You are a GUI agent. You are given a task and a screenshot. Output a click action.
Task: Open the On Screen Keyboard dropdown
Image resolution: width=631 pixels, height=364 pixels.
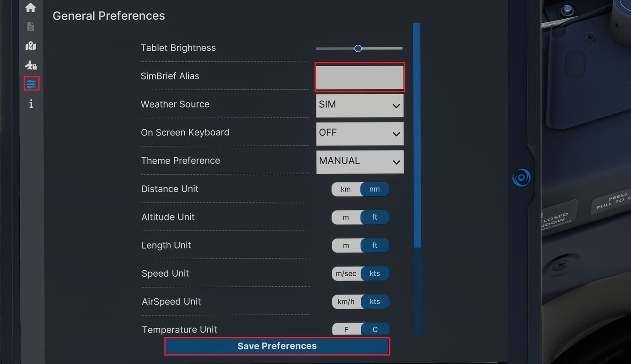point(359,134)
